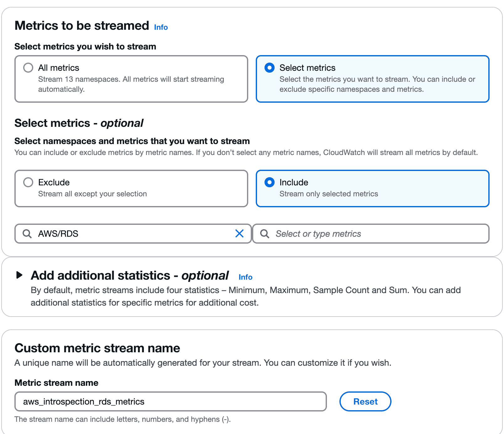Click the Select metrics radio button
The width and height of the screenshot is (504, 434).
click(269, 67)
